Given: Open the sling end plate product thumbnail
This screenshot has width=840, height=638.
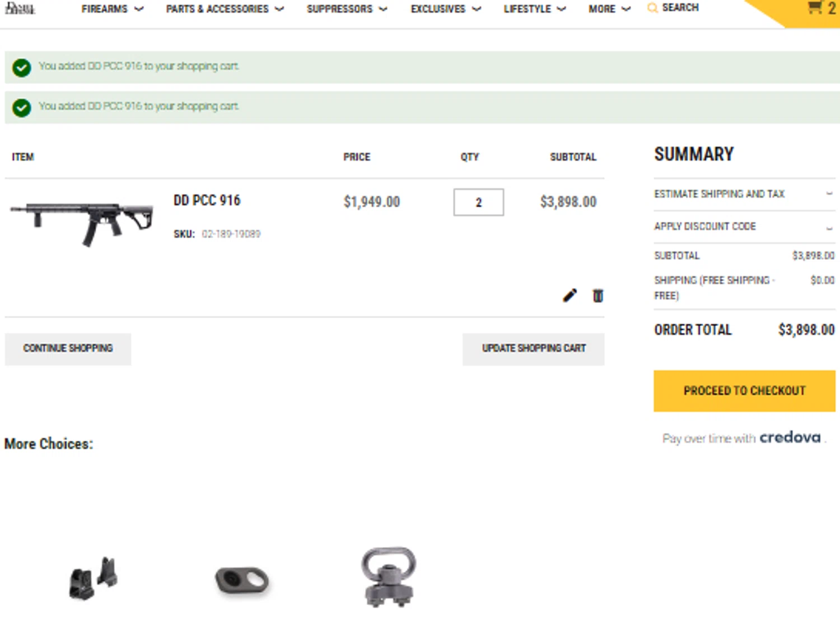Looking at the screenshot, I should (242, 580).
